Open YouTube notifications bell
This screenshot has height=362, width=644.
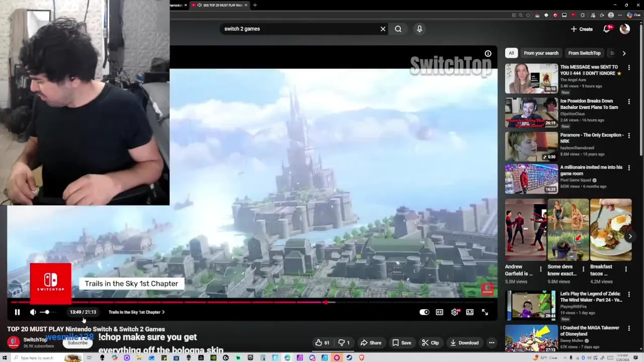(x=607, y=29)
